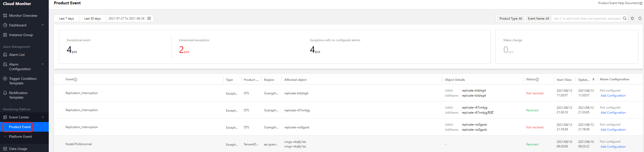Open the Instance Group page
This screenshot has height=152, width=644.
pyautogui.click(x=21, y=35)
